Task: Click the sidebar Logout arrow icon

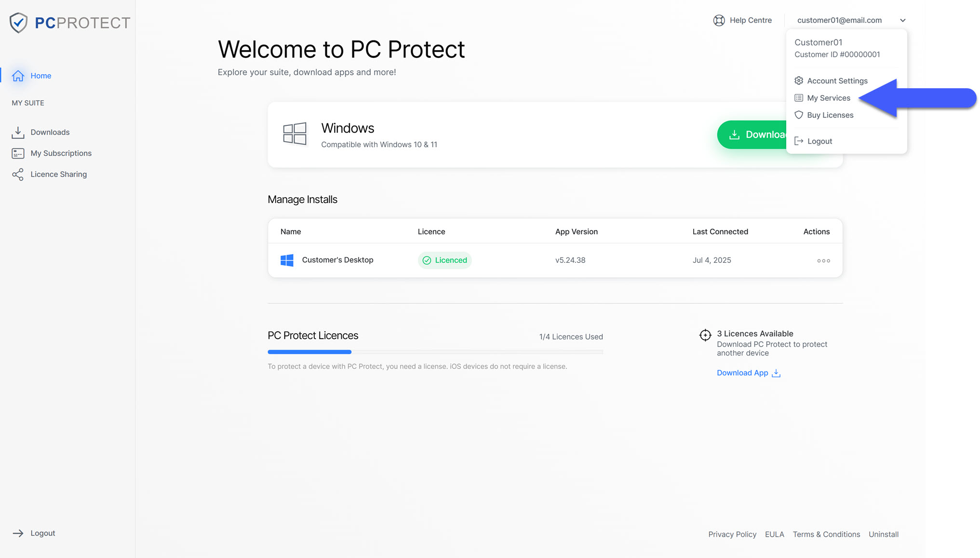Action: pyautogui.click(x=18, y=533)
